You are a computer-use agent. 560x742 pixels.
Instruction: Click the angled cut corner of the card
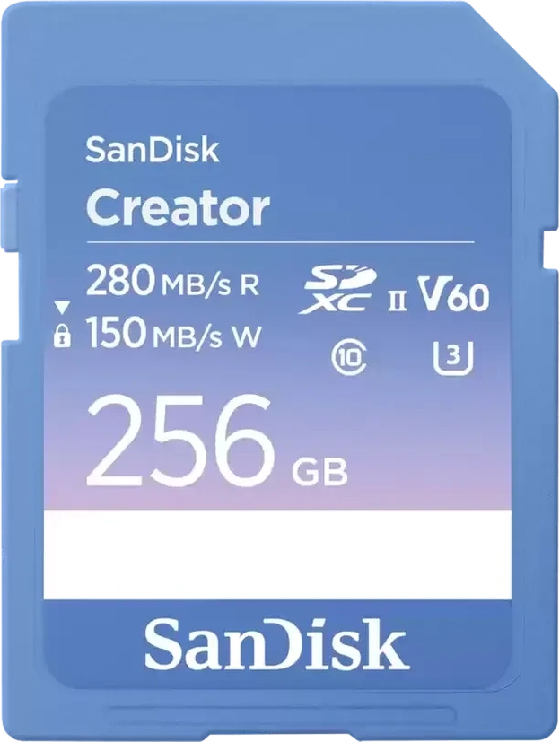click(512, 45)
